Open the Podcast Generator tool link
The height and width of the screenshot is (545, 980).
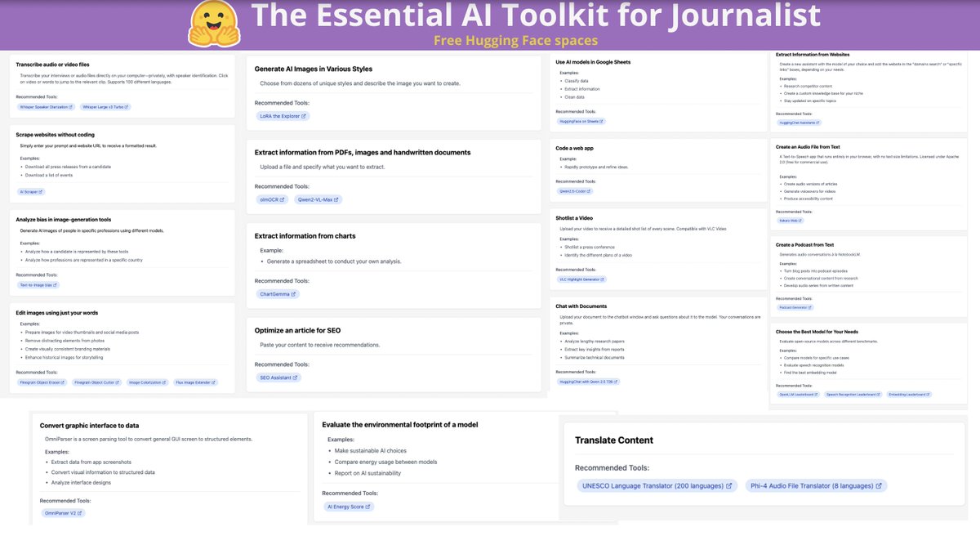coord(795,307)
